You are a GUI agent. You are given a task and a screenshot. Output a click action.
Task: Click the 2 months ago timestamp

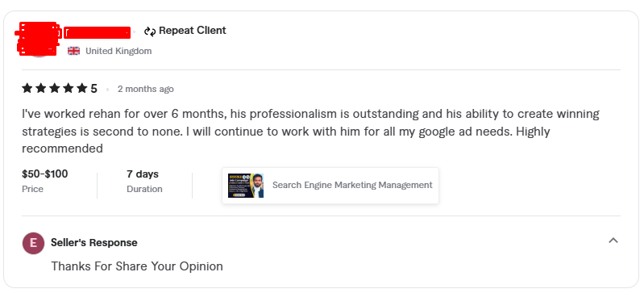click(x=146, y=89)
